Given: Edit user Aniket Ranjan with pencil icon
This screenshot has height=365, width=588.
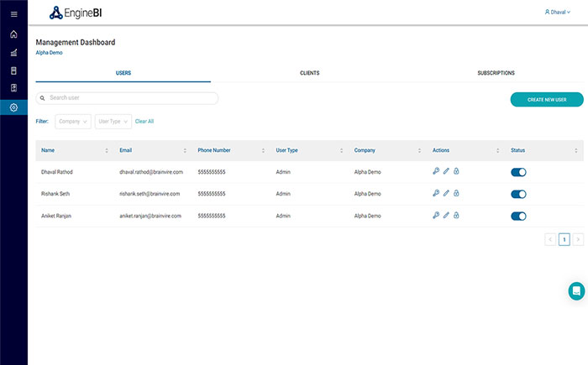Looking at the screenshot, I should pos(446,215).
